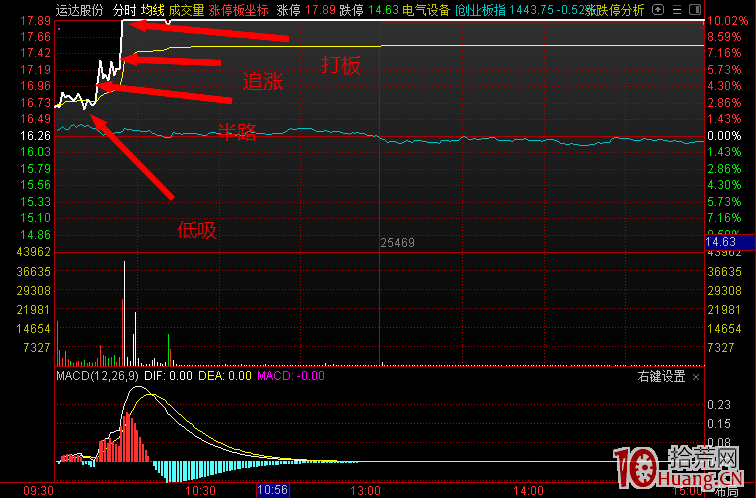Open the 创业板指 index link

pos(481,10)
